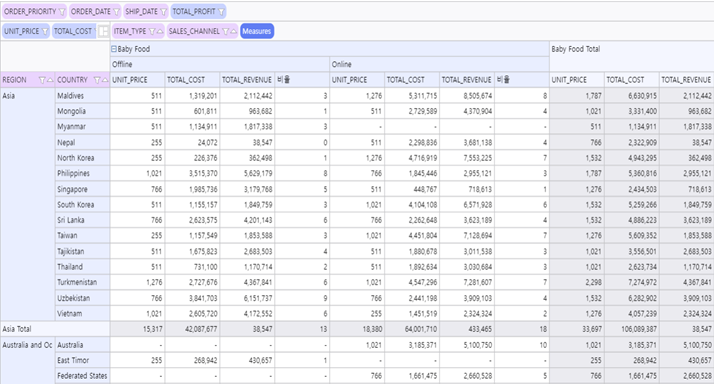Open filter icon on SHIP_DATE field

point(163,12)
